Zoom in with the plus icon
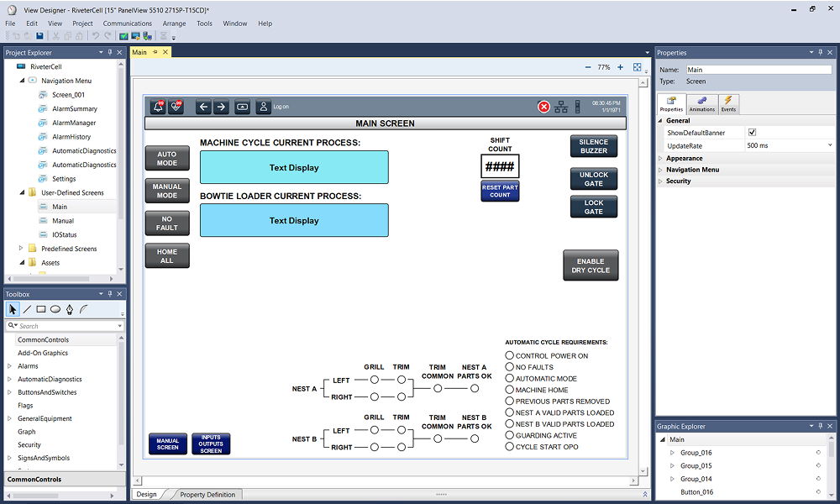This screenshot has width=840, height=504. click(x=620, y=67)
